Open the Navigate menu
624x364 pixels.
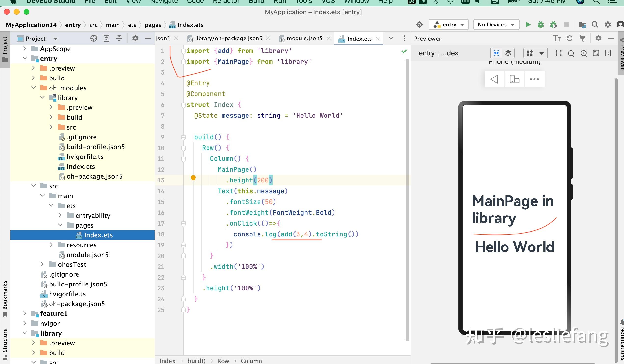tap(164, 2)
